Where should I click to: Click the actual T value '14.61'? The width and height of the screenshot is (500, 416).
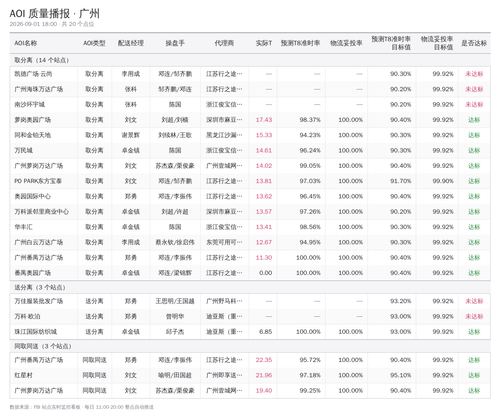pyautogui.click(x=264, y=150)
